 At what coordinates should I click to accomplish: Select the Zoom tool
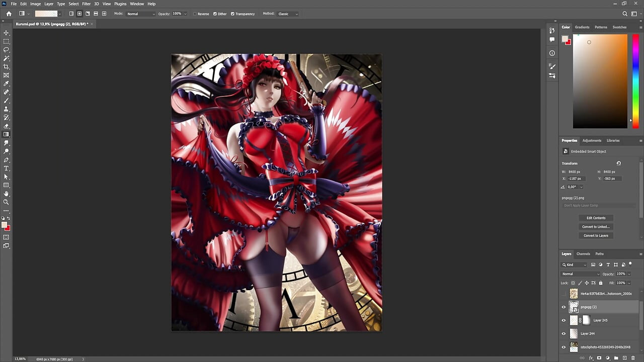tap(6, 202)
